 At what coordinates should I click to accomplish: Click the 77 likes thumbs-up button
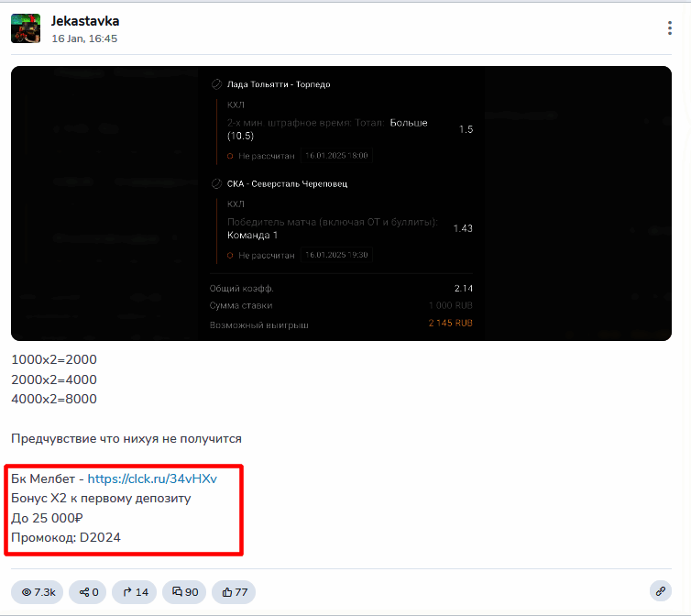[234, 592]
